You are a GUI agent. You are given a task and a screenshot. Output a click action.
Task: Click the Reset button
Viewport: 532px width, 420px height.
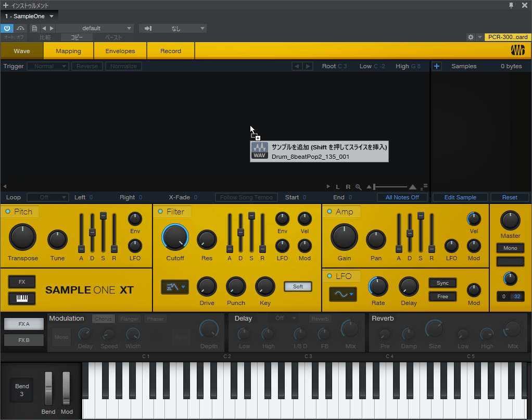tap(510, 197)
